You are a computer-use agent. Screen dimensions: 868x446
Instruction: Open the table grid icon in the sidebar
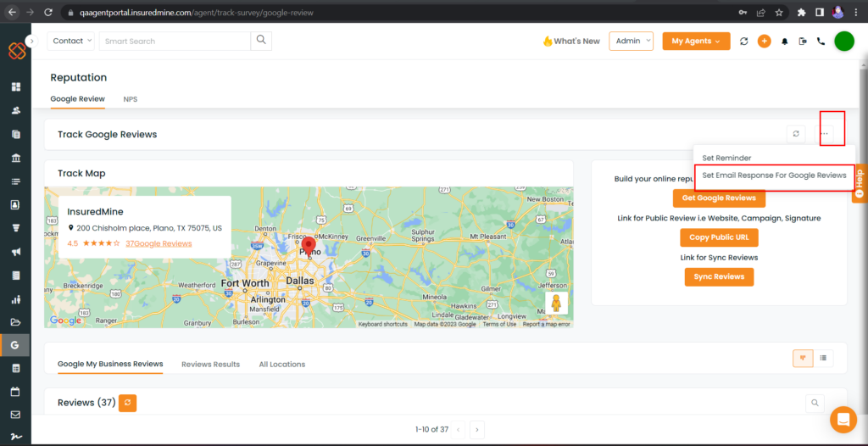[x=15, y=368]
